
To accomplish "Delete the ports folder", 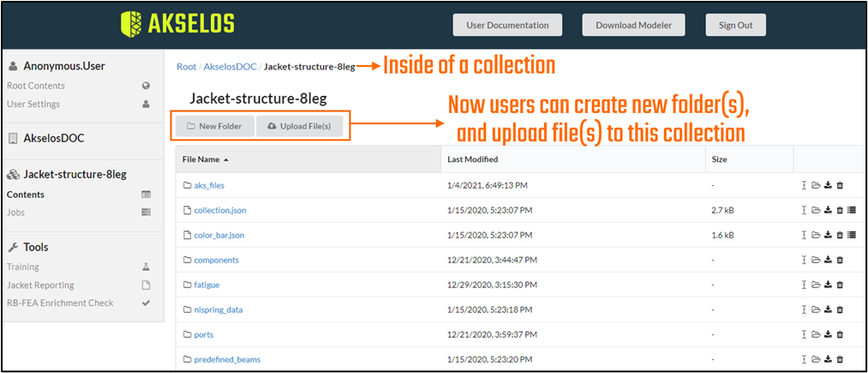I will coord(840,334).
